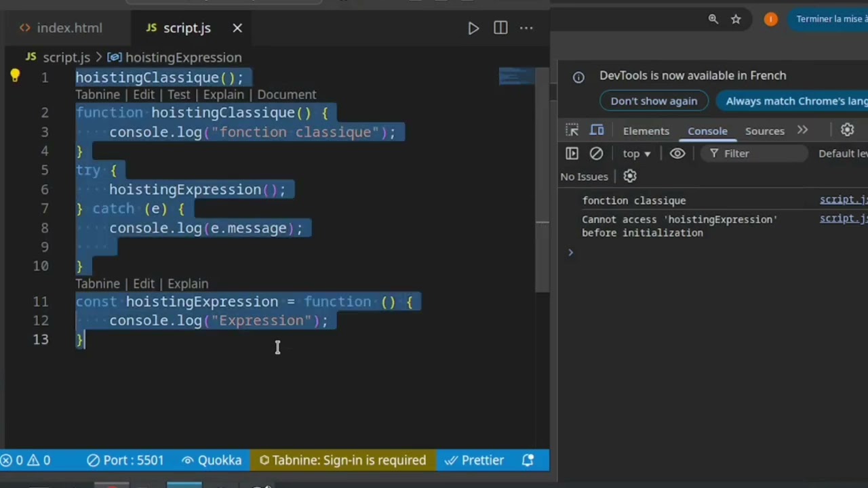Select the script.js editor tab
Image resolution: width=868 pixels, height=488 pixels.
[178, 28]
